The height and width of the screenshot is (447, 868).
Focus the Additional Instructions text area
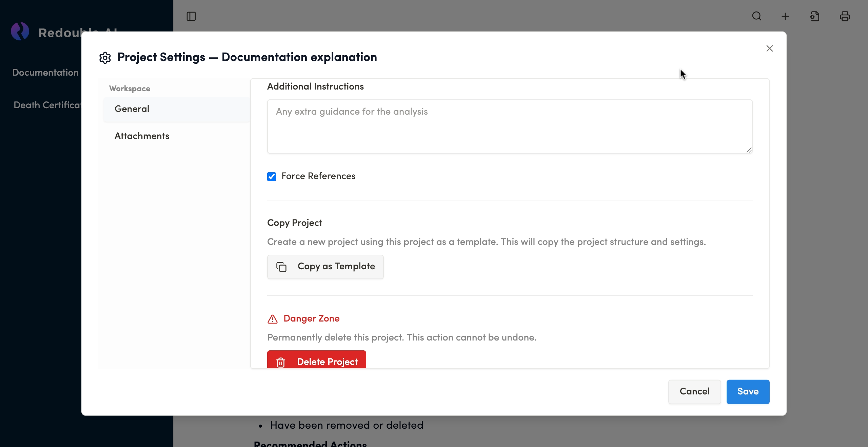pyautogui.click(x=509, y=126)
